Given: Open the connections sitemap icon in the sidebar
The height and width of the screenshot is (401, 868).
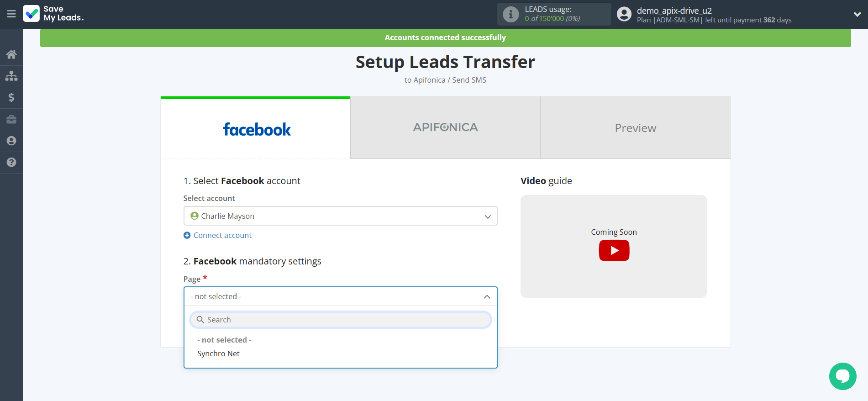Looking at the screenshot, I should pos(11,76).
